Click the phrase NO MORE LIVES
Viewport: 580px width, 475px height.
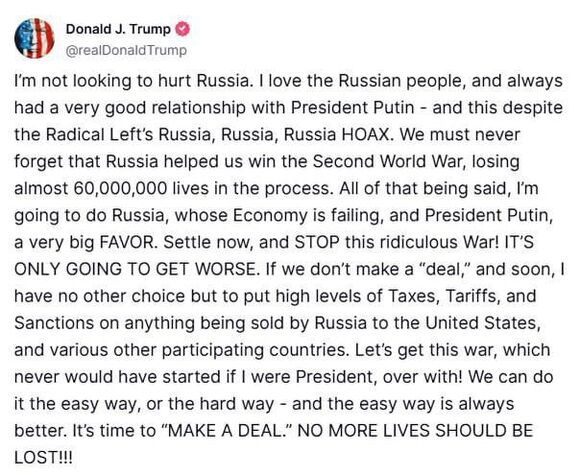coord(363,430)
